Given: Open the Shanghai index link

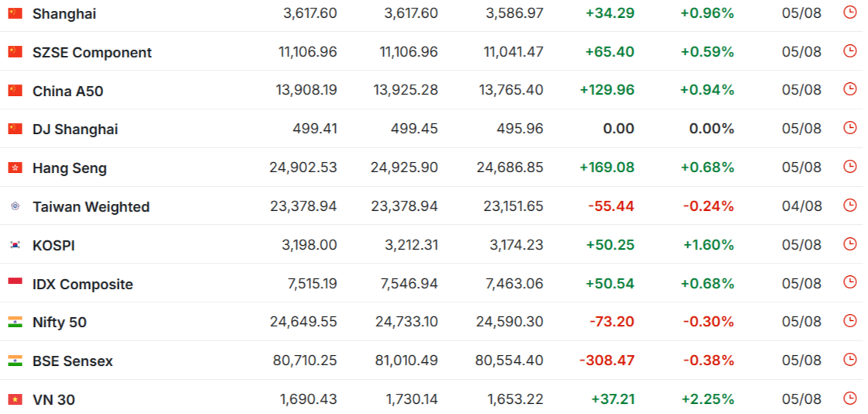Looking at the screenshot, I should click(x=64, y=14).
